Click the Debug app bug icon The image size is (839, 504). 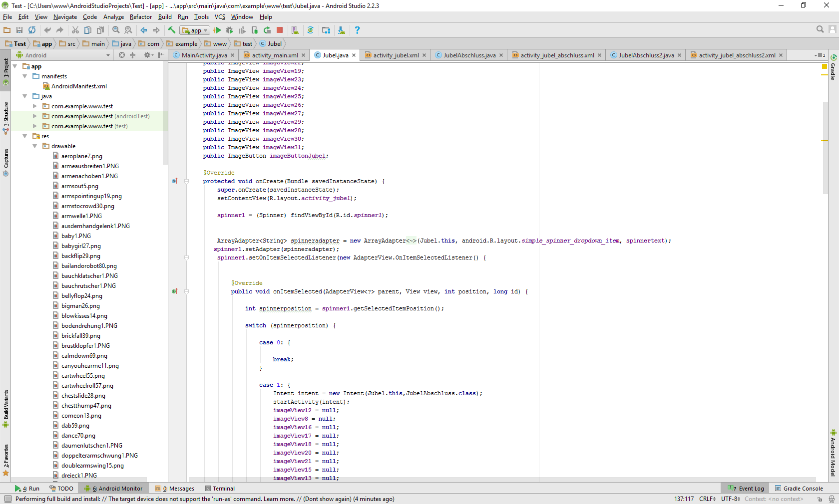(x=230, y=30)
